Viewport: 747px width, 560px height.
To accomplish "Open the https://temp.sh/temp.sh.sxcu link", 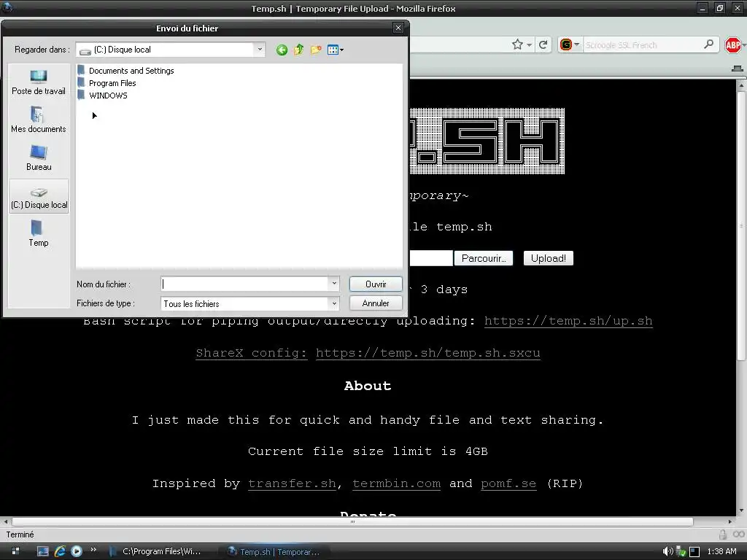I will 427,353.
